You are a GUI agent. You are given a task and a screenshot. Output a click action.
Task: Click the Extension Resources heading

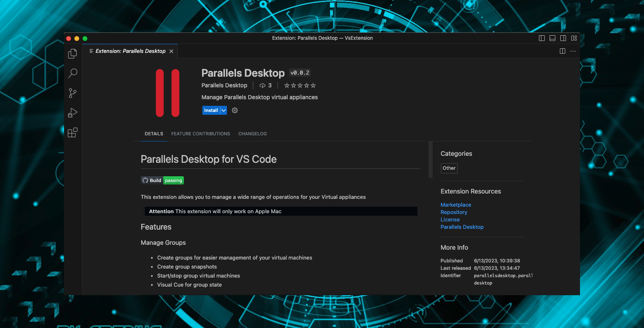click(471, 191)
